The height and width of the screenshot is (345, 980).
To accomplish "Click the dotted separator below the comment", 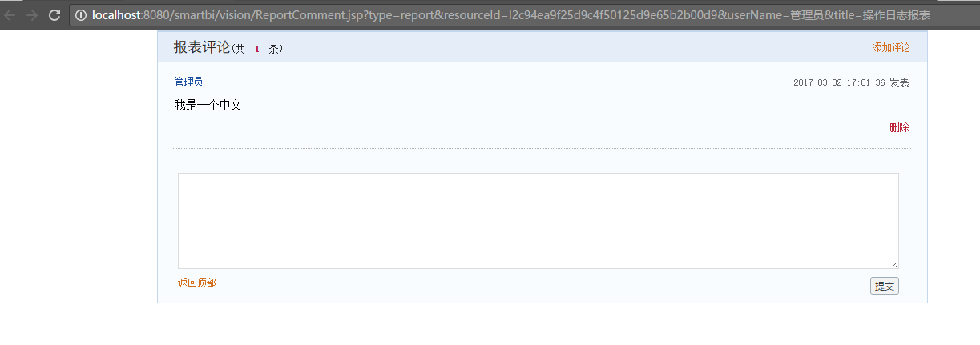I will 542,148.
